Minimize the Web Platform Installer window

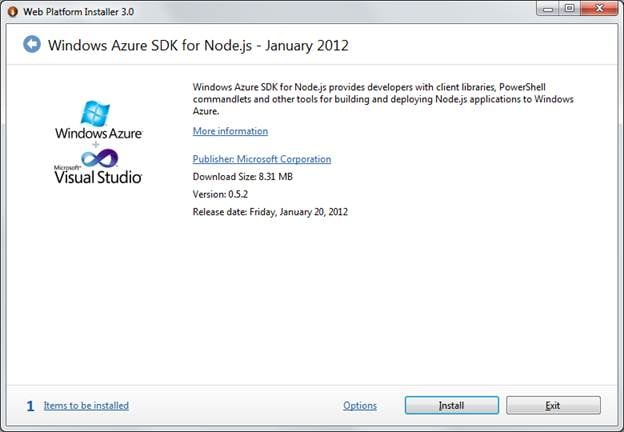548,9
